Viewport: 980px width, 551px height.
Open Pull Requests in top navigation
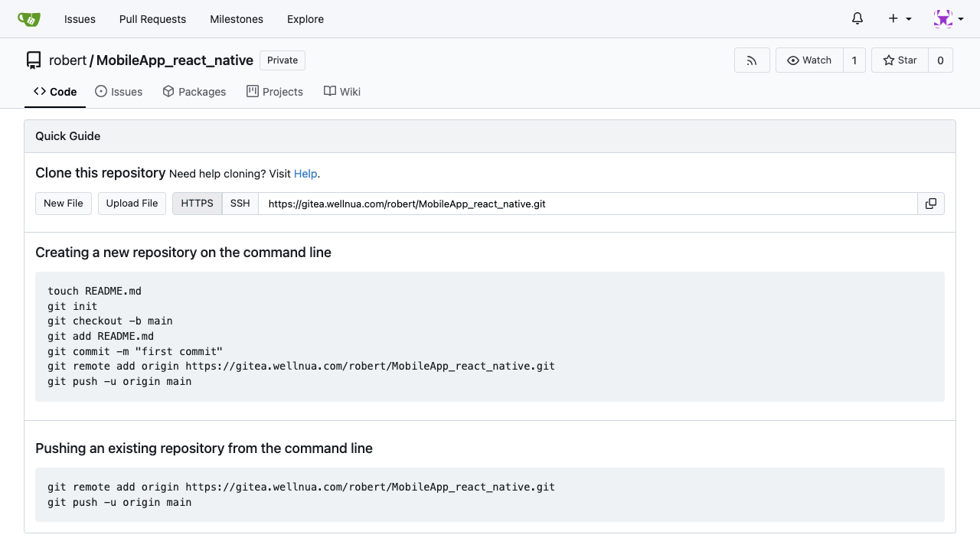pyautogui.click(x=152, y=19)
